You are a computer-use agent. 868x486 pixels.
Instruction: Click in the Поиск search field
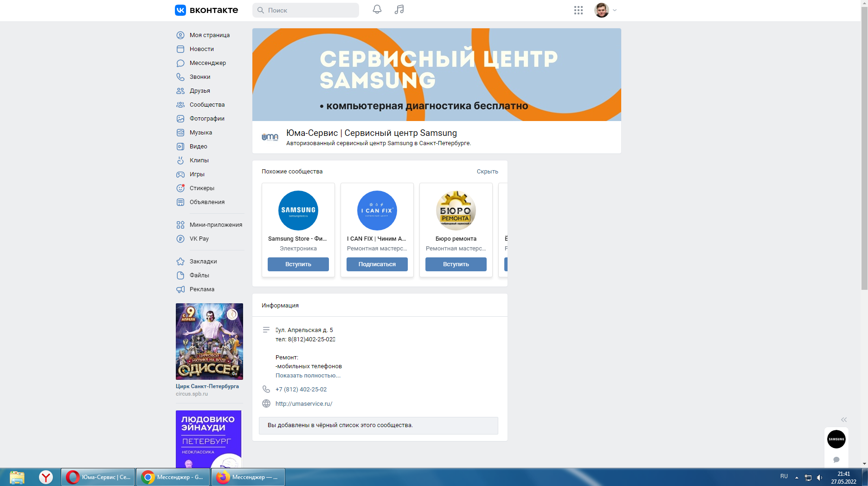point(306,10)
